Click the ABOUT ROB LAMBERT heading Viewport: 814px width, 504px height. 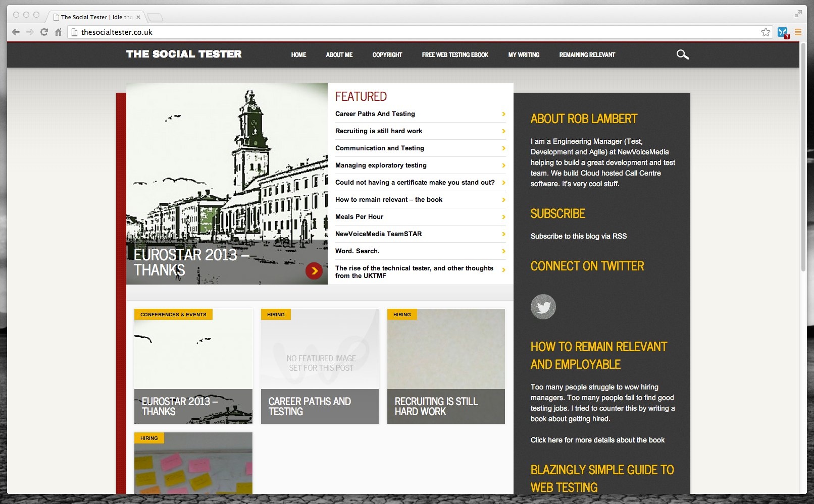point(584,119)
